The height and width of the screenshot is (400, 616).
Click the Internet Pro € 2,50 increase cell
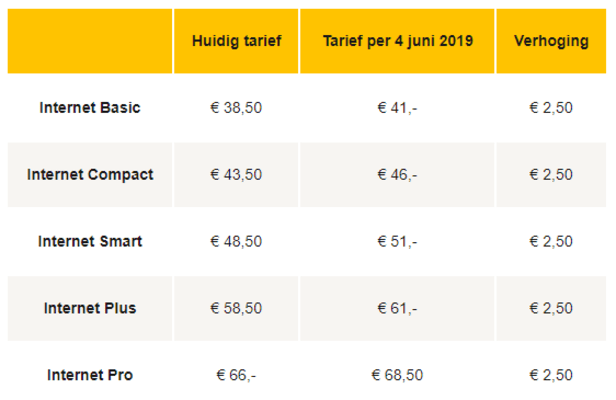point(551,375)
